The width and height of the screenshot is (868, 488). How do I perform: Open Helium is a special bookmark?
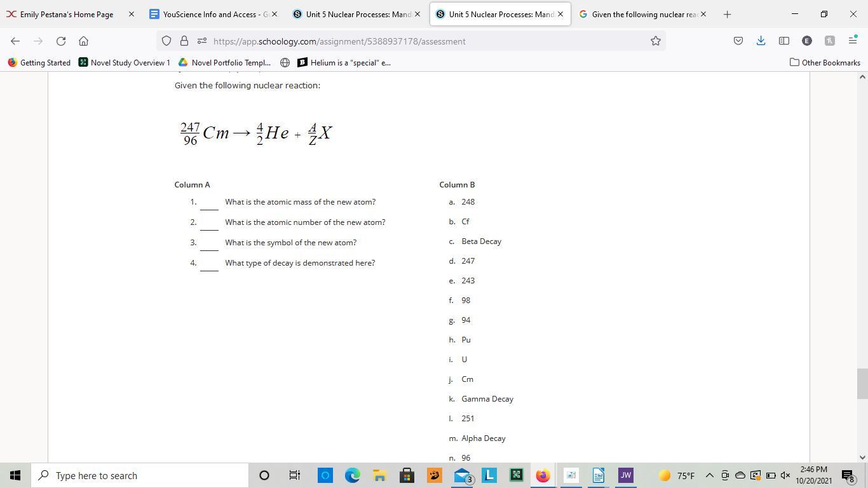(344, 62)
